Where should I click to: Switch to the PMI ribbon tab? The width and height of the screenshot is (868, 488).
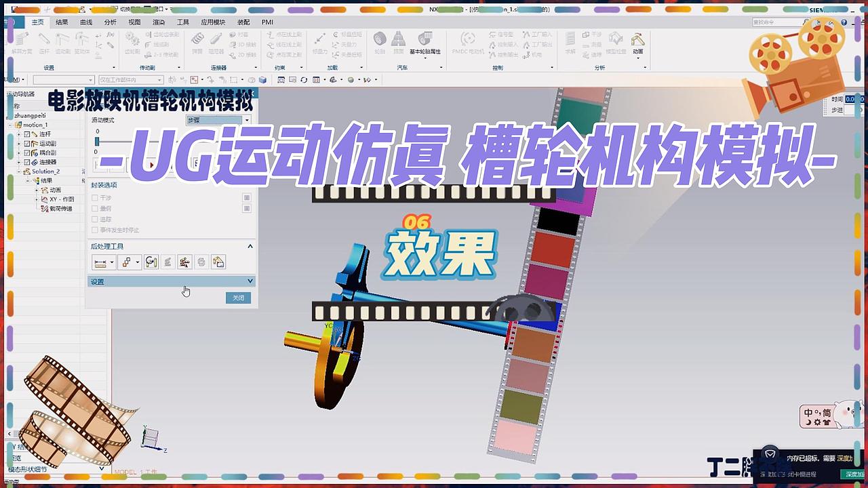267,22
